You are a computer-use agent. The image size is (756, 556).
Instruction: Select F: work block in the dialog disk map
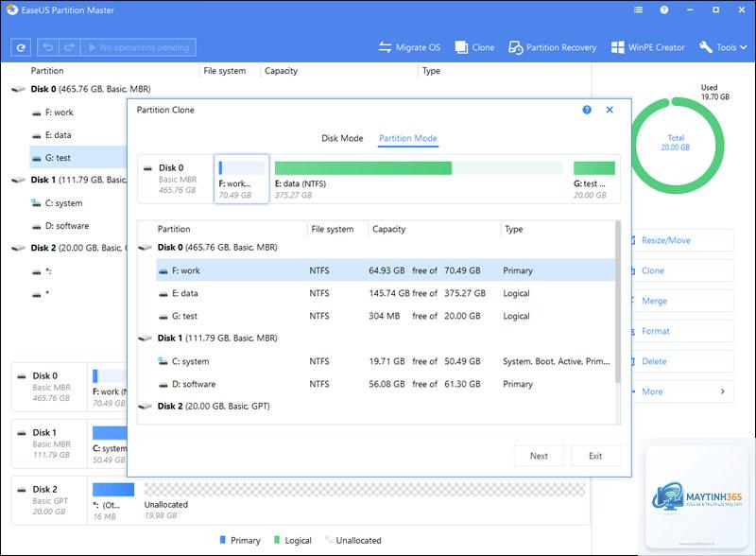click(x=242, y=179)
